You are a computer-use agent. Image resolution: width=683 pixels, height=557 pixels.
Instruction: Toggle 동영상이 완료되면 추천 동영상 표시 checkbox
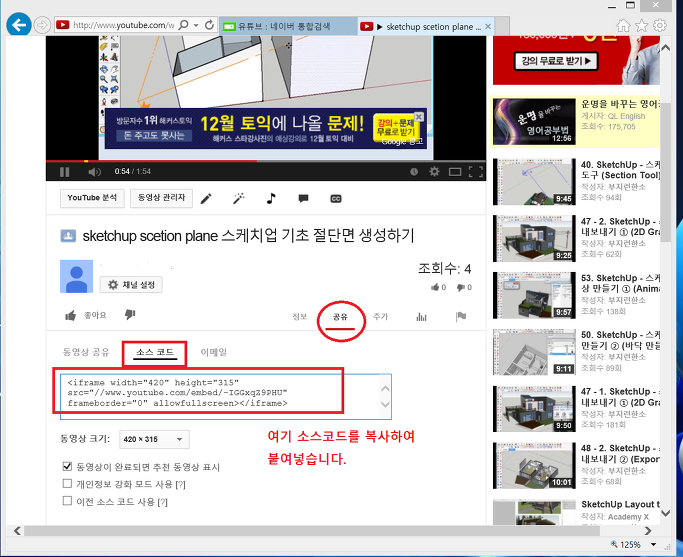(67, 466)
